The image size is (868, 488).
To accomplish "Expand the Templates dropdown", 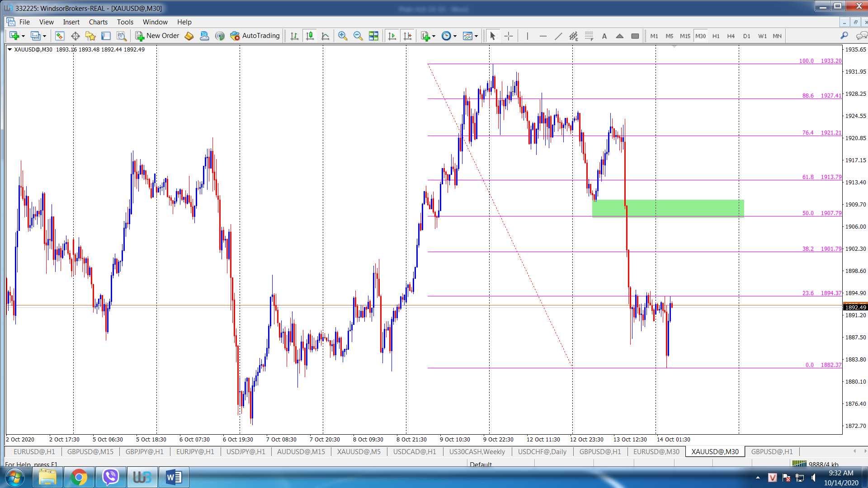I will click(x=476, y=36).
